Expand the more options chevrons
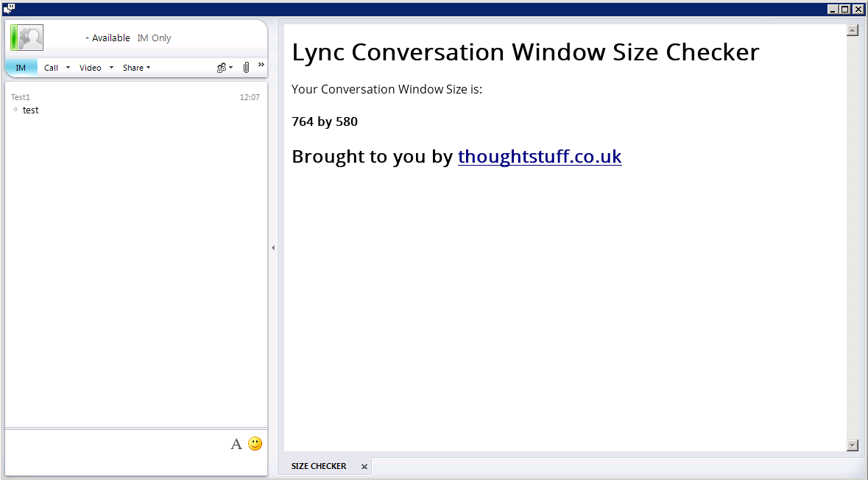868x480 pixels. [261, 65]
